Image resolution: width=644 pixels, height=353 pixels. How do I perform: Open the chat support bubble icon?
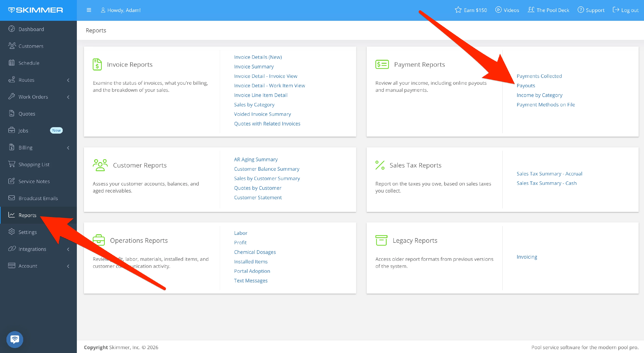point(15,339)
